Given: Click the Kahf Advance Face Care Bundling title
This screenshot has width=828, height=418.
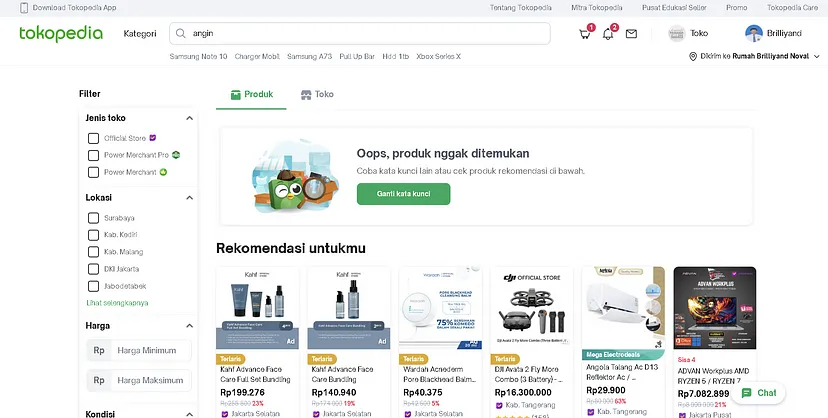Looking at the screenshot, I should (342, 374).
